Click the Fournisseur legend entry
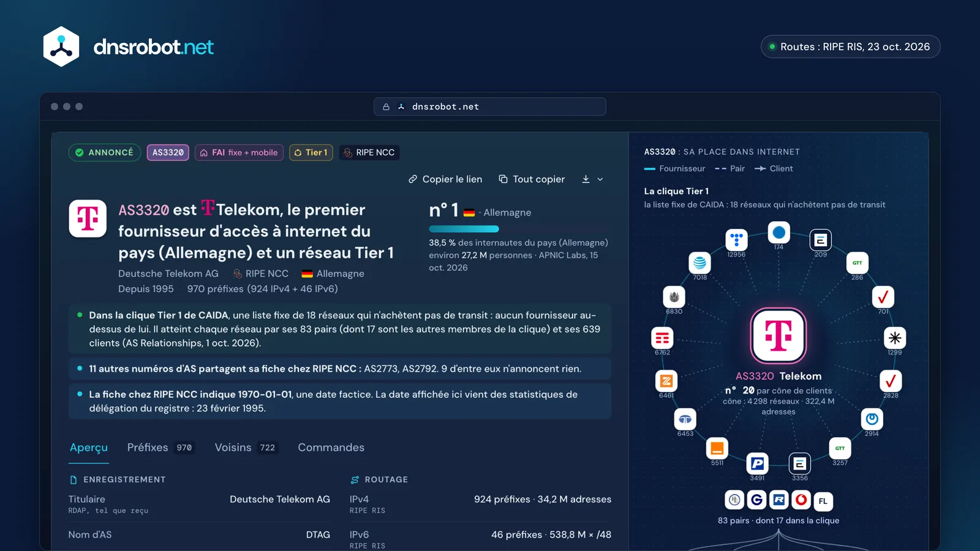 (x=675, y=168)
